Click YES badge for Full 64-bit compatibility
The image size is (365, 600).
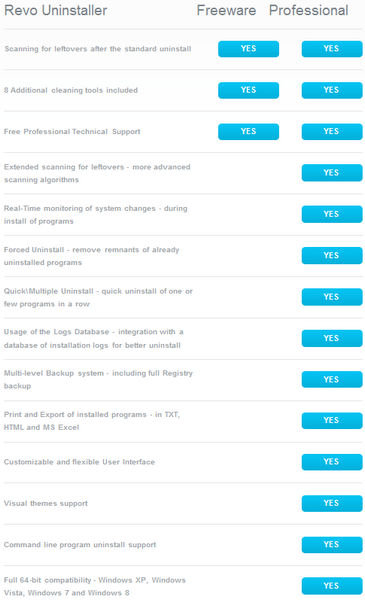coord(332,585)
